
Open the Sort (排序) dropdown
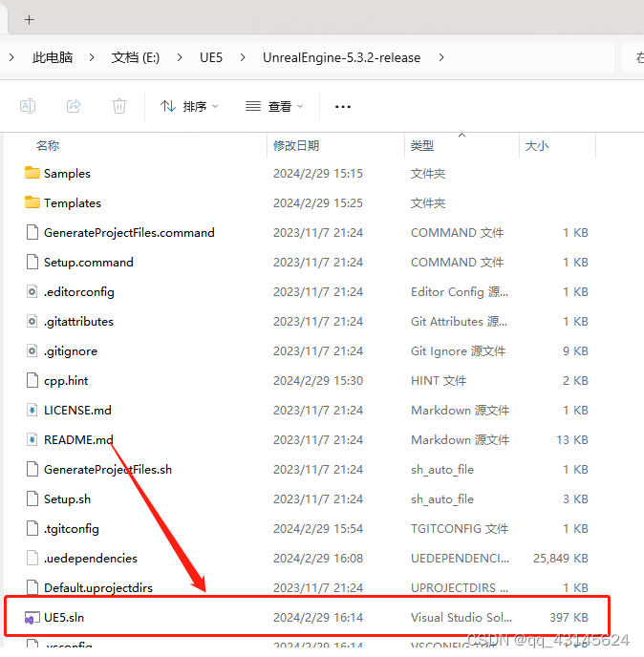click(x=189, y=106)
